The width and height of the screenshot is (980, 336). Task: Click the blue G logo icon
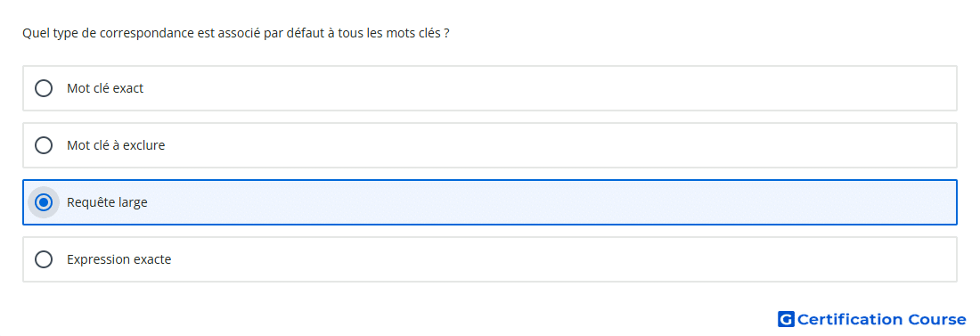pyautogui.click(x=786, y=319)
